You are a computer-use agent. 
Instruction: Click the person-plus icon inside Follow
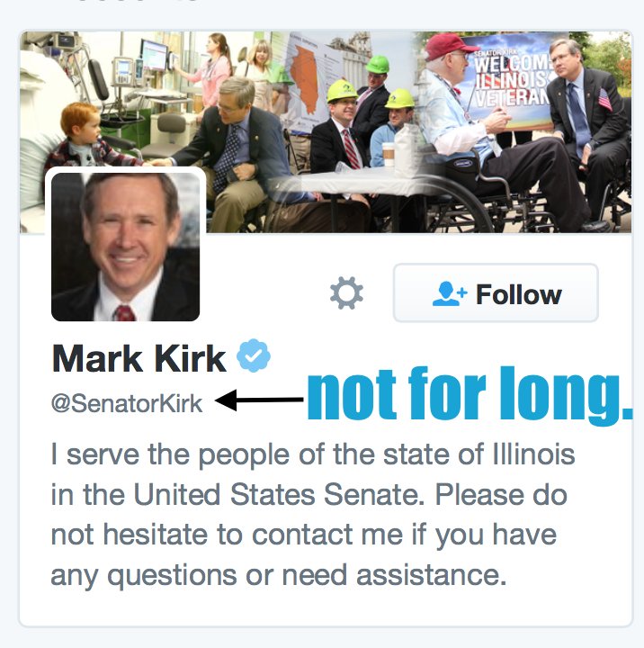point(449,293)
